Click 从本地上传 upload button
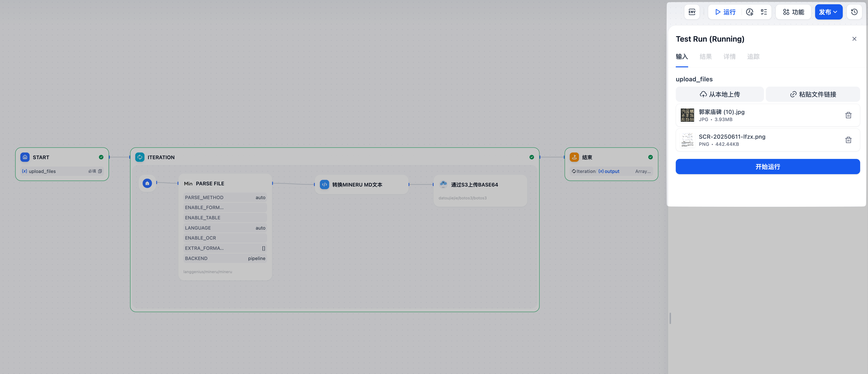 tap(719, 94)
